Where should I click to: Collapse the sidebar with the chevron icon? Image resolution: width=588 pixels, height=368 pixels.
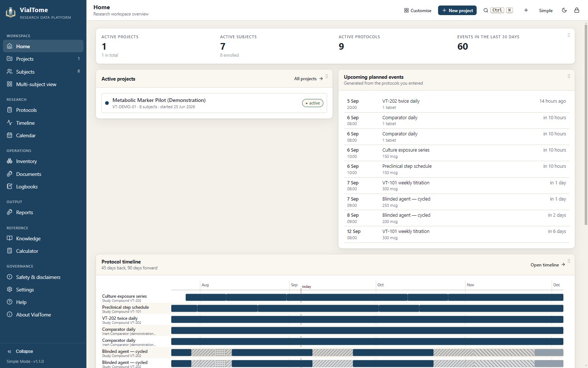(x=10, y=351)
